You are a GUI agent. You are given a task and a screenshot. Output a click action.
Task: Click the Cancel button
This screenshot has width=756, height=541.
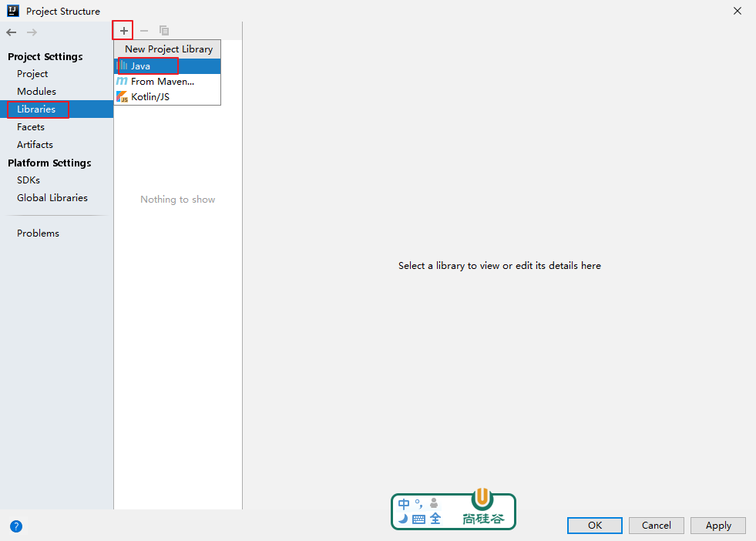click(656, 526)
